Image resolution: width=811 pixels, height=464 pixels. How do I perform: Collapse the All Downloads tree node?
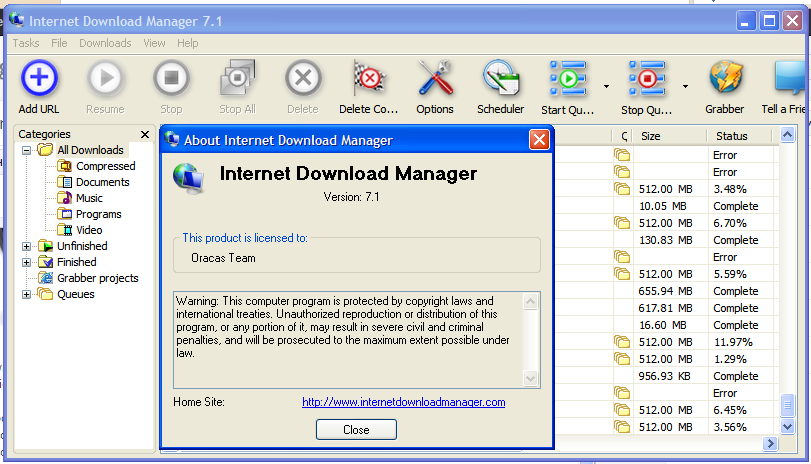pyautogui.click(x=26, y=151)
